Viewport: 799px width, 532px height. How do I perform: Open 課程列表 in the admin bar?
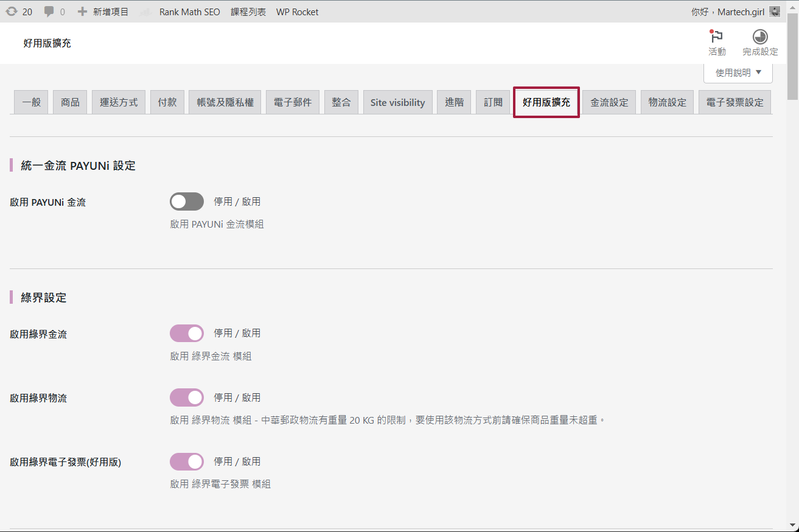click(248, 12)
